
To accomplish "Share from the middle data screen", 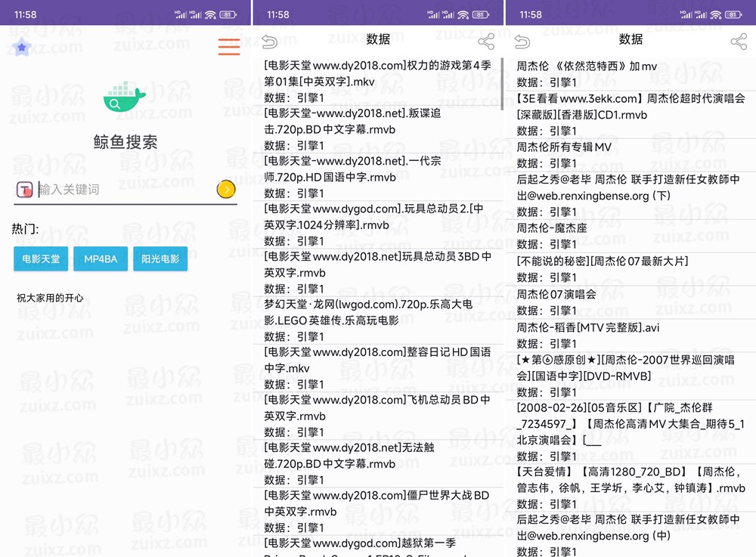I will tap(486, 42).
